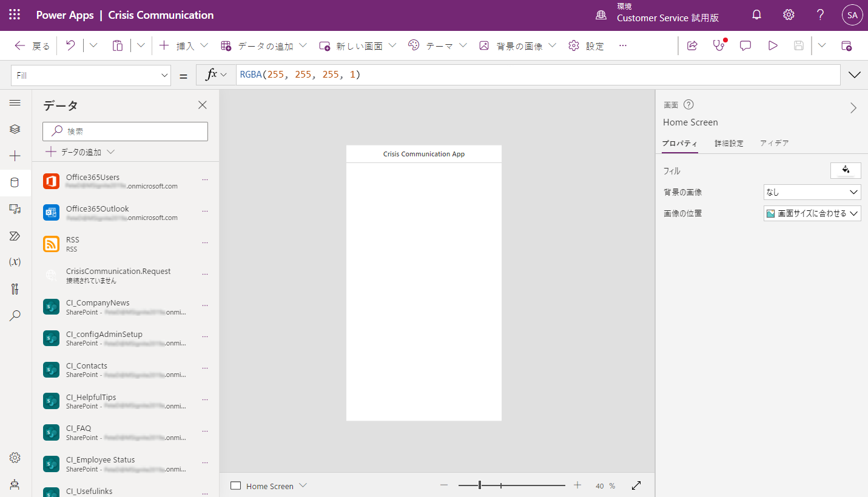Open the Tree view layers icon
The height and width of the screenshot is (497, 868).
15,129
